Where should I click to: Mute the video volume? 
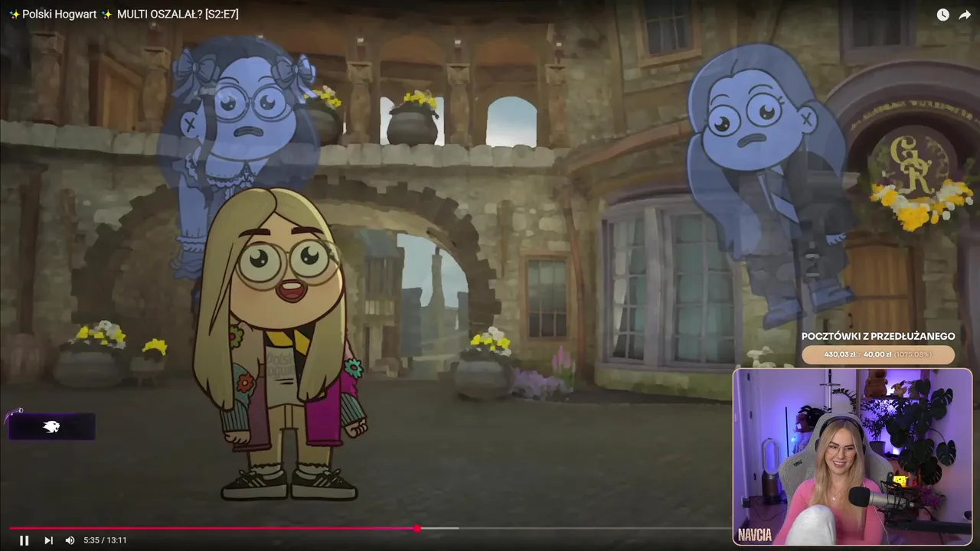pos(70,540)
